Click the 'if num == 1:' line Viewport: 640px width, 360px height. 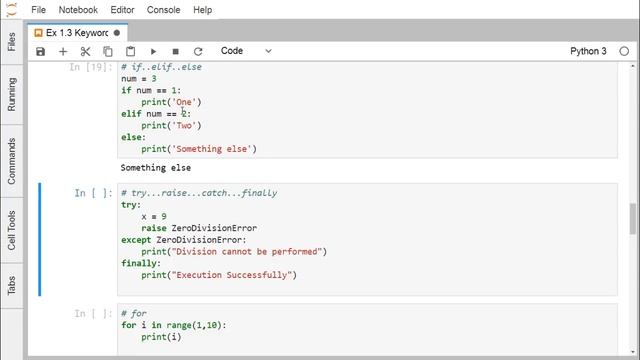151,91
